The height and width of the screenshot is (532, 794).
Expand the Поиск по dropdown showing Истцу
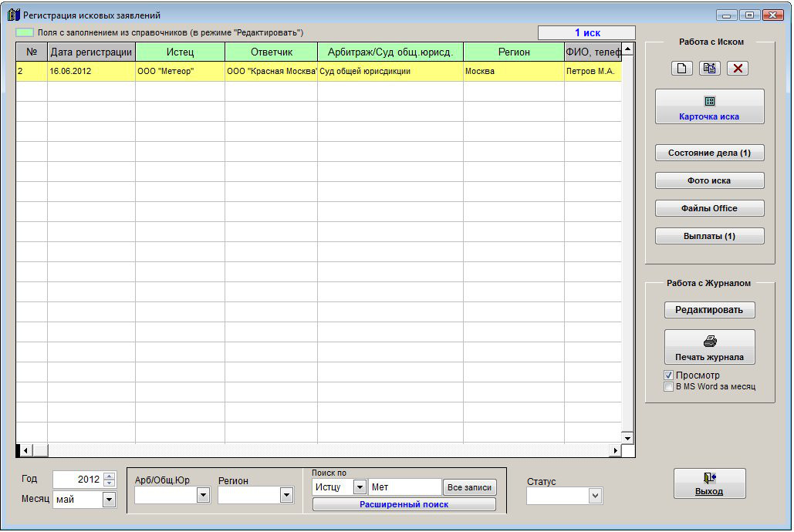[360, 487]
